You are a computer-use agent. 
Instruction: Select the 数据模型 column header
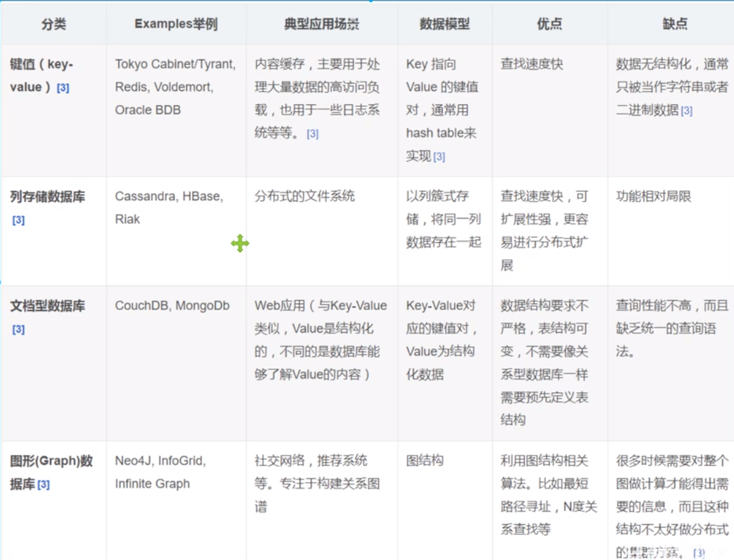[x=444, y=24]
